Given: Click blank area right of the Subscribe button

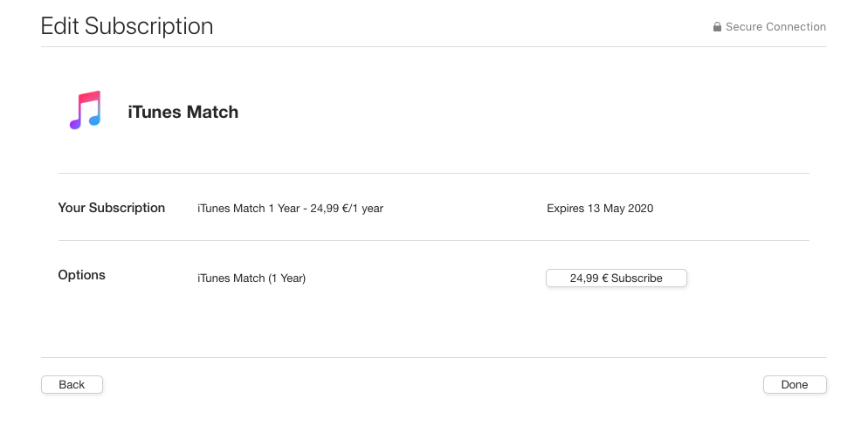Looking at the screenshot, I should coord(751,278).
